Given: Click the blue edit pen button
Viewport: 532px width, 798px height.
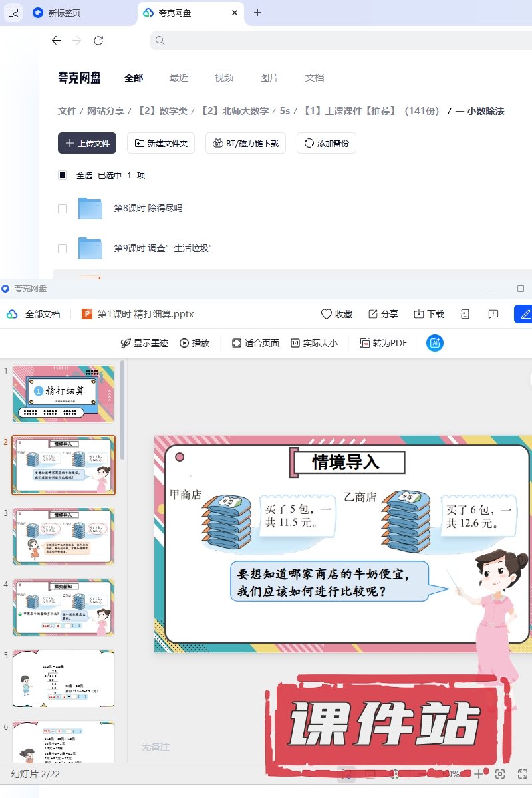Looking at the screenshot, I should pos(525,314).
